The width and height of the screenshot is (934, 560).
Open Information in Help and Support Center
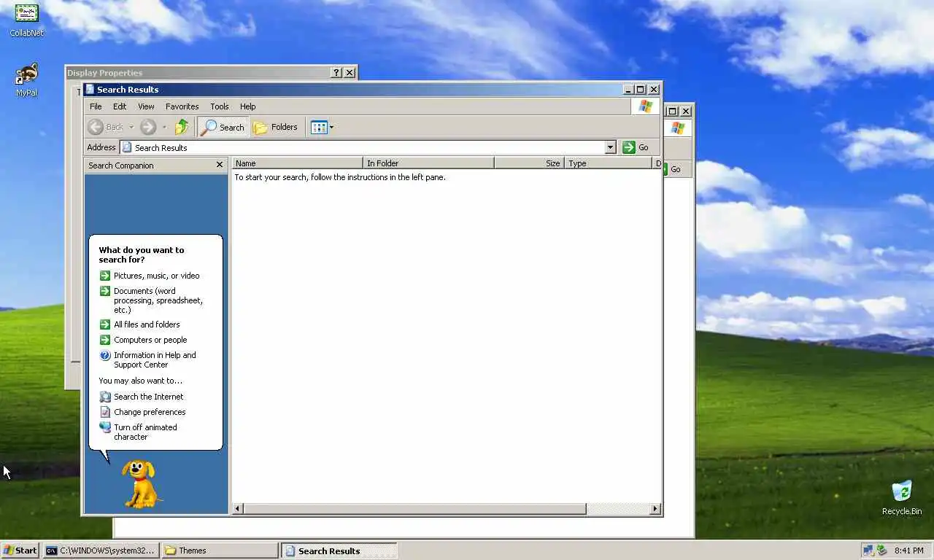[x=155, y=359]
